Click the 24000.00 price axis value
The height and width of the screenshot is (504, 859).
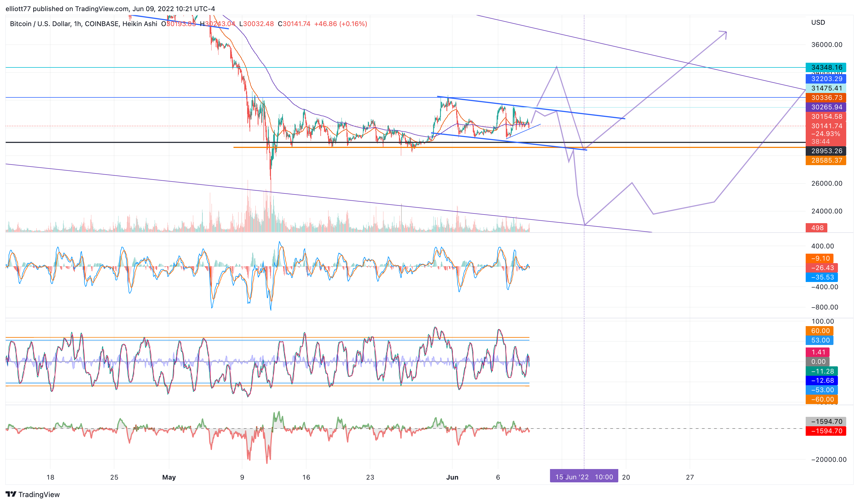click(827, 211)
